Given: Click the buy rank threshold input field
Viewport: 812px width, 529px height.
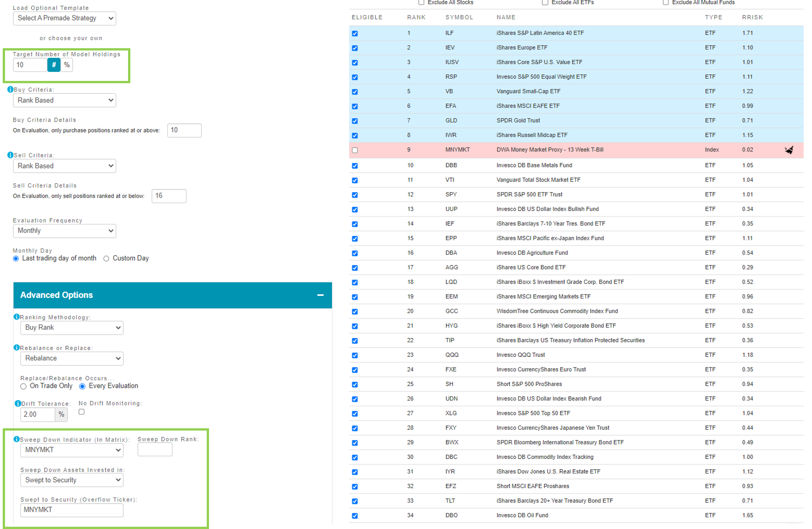Looking at the screenshot, I should click(184, 130).
